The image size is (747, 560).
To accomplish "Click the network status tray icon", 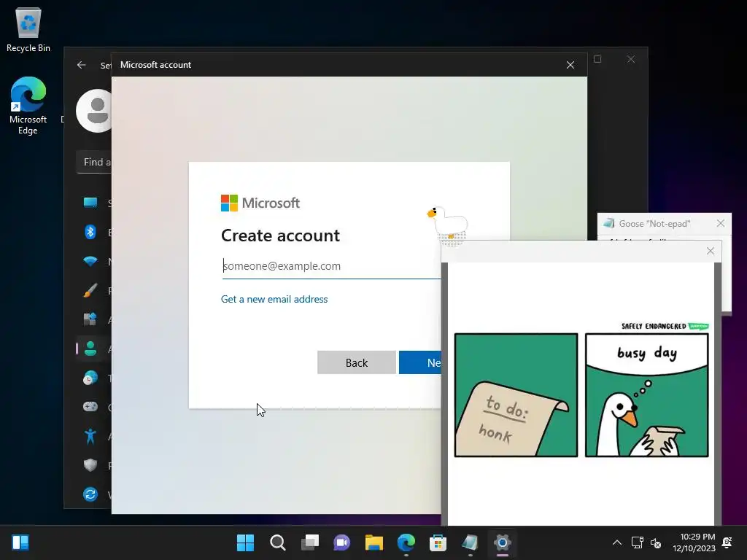I will pos(638,542).
